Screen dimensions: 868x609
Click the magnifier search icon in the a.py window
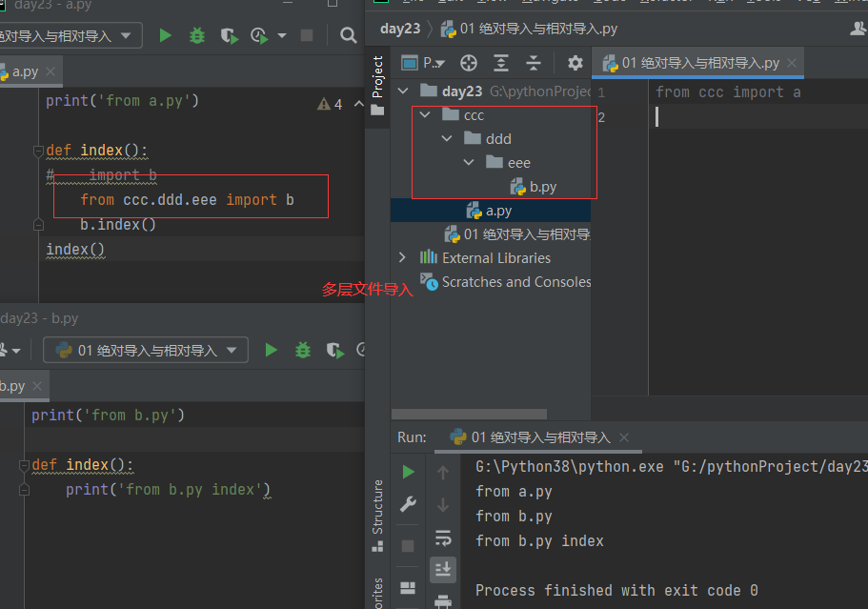pyautogui.click(x=349, y=36)
